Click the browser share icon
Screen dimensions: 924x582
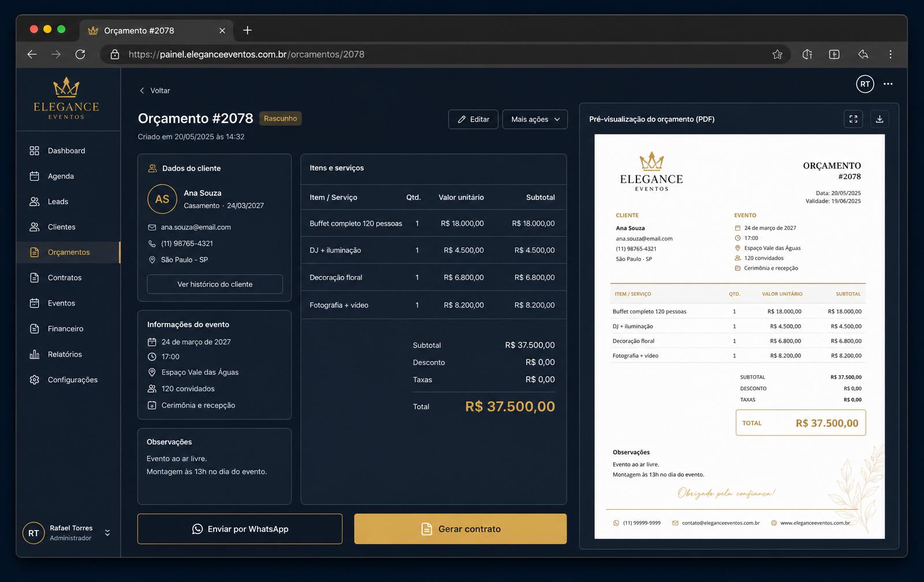[863, 54]
